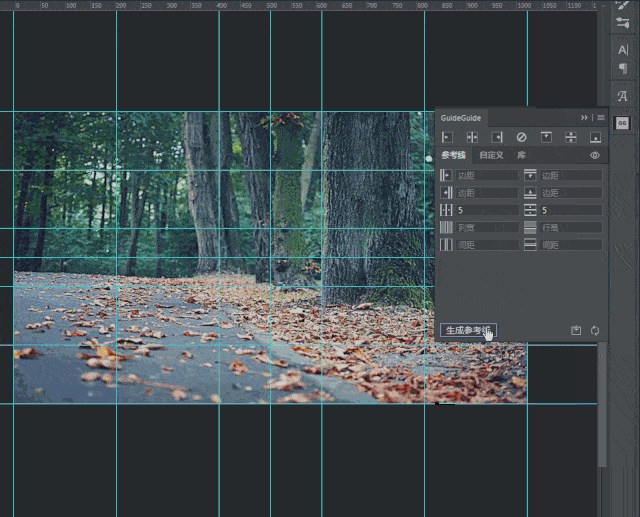Viewport: 640px width, 517px height.
Task: Click the clear guides icon
Action: pyautogui.click(x=521, y=137)
